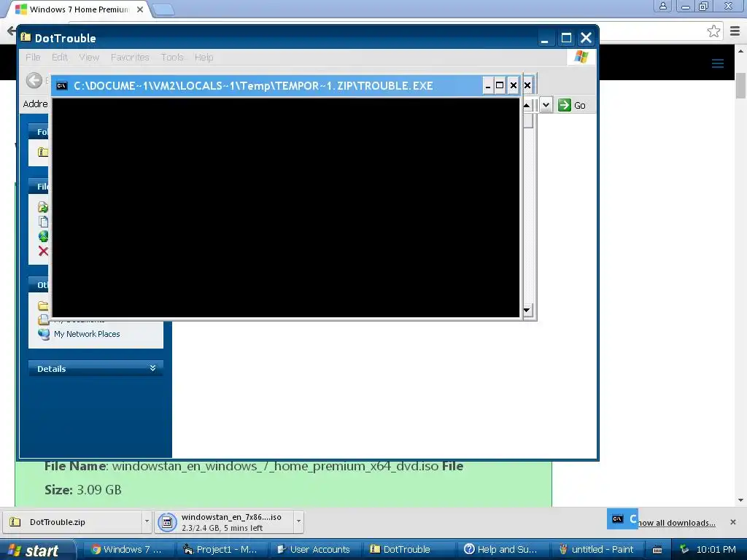Open Edit menu in DotTrouble window
This screenshot has height=560, width=747.
click(60, 57)
